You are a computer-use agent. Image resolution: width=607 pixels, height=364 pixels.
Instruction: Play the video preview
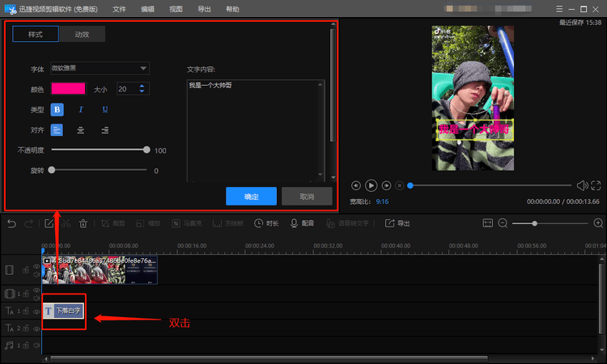point(371,186)
